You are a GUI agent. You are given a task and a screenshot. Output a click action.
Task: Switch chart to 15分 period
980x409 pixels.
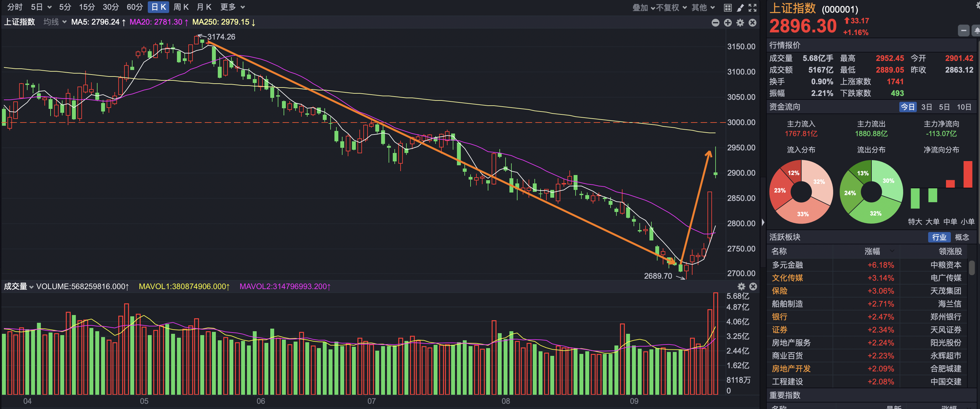point(87,7)
